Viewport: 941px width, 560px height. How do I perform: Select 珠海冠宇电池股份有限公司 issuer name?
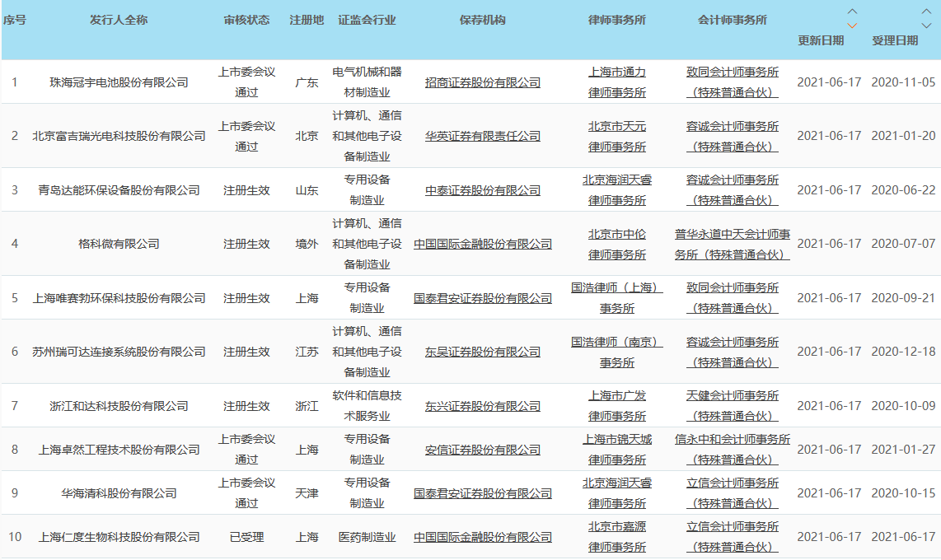(119, 82)
